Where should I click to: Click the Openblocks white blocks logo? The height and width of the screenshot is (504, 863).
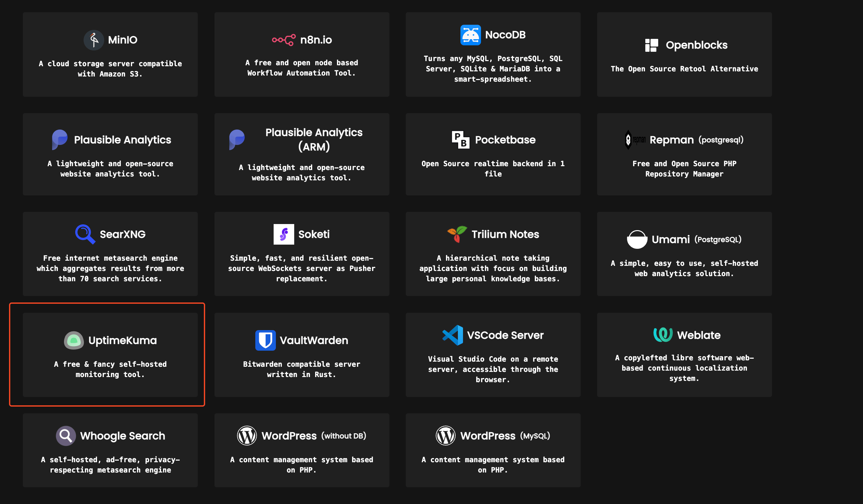pyautogui.click(x=651, y=45)
